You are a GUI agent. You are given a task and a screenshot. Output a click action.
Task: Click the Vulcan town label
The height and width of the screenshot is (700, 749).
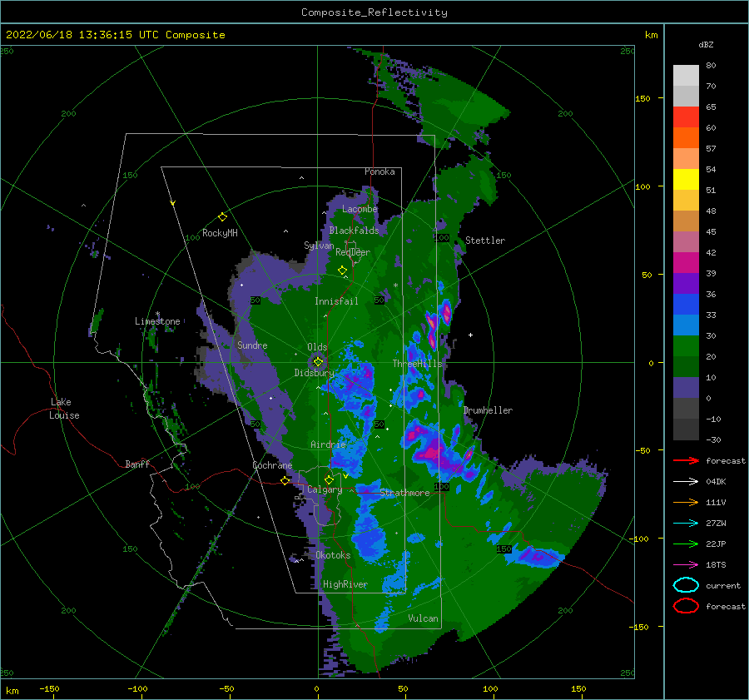423,618
